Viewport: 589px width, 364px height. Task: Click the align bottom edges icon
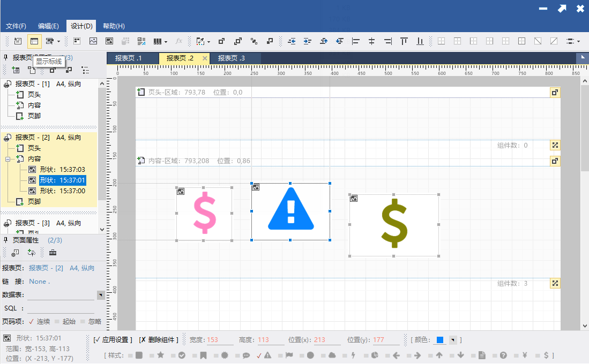[x=420, y=41]
